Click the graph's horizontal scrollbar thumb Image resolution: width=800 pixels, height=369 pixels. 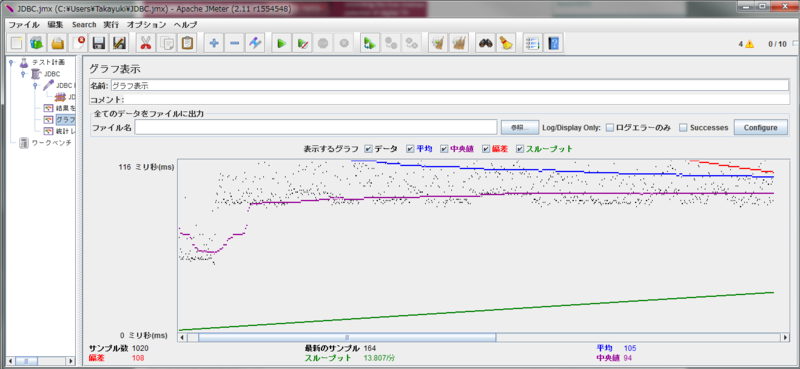[x=347, y=337]
